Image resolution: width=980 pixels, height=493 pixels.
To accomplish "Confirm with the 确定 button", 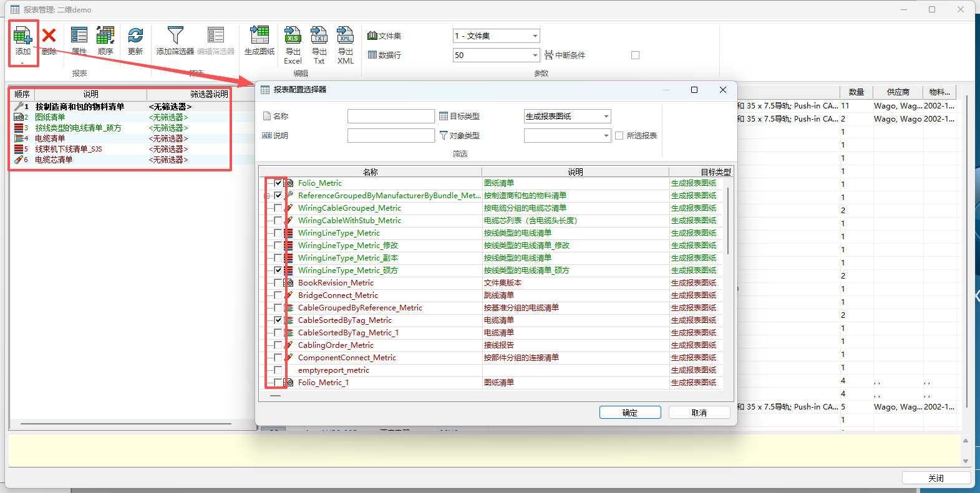I will coord(630,413).
